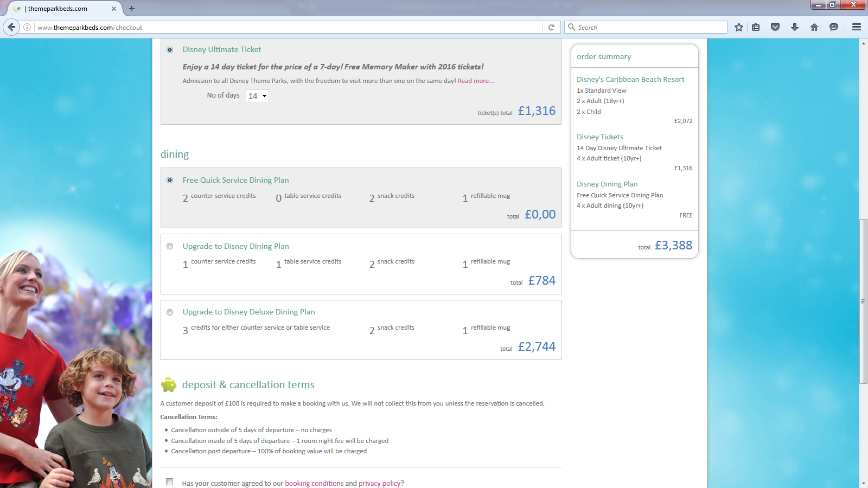Click the £784 dining plan total
Screen dimensions: 868x488
click(542, 280)
